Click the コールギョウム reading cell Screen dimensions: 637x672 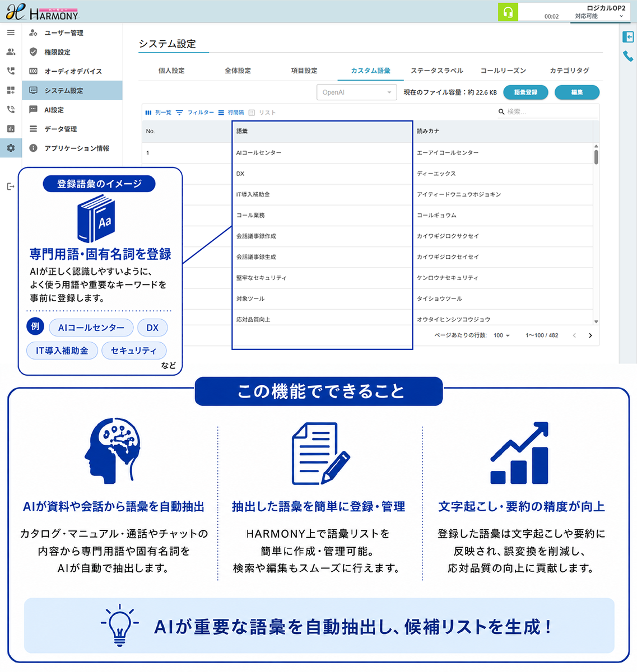point(503,215)
